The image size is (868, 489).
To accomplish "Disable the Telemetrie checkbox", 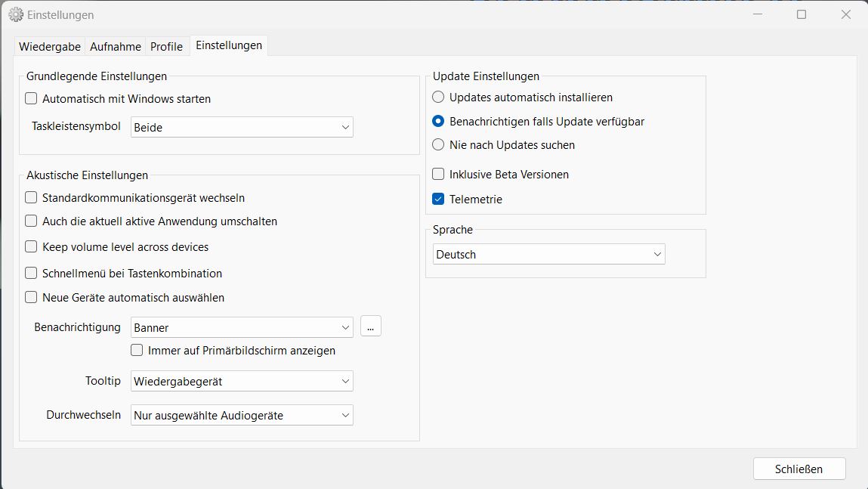I will coord(438,200).
